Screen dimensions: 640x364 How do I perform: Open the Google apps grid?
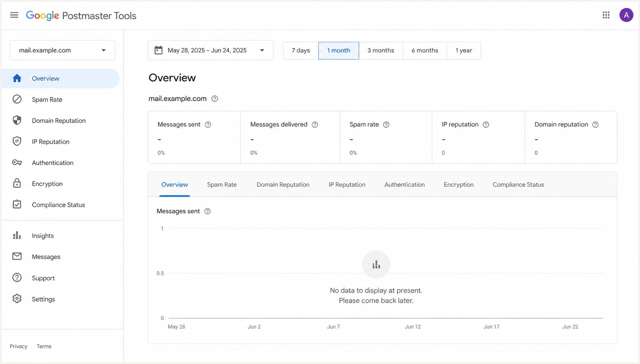[606, 15]
